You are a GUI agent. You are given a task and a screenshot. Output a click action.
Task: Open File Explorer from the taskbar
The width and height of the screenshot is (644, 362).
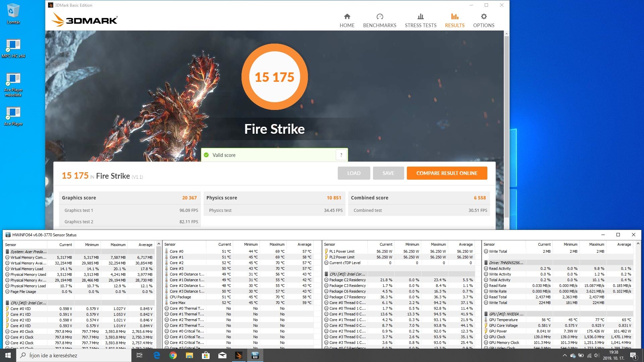190,355
